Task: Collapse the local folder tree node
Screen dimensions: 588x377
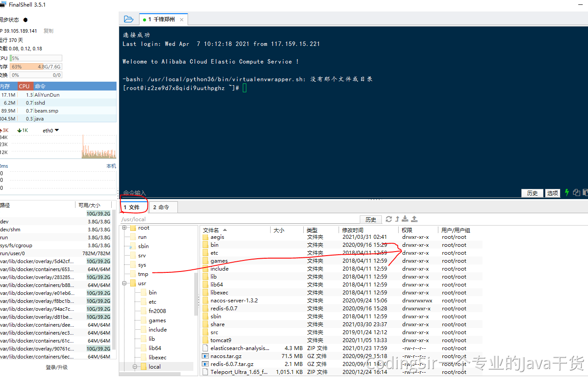Action: (x=135, y=366)
